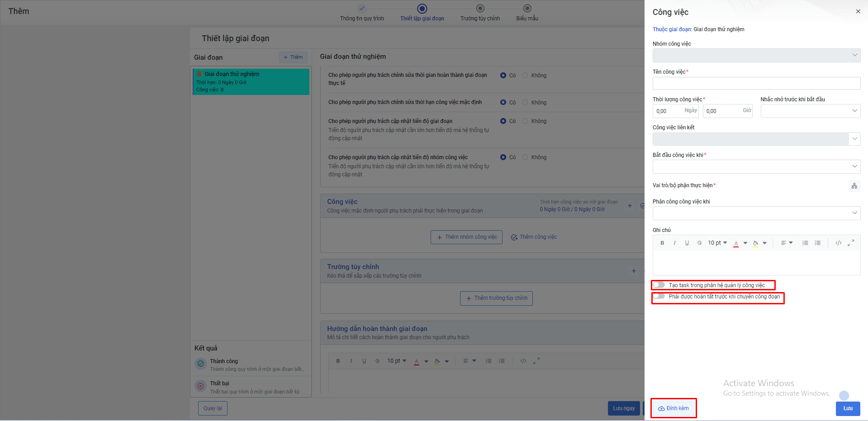Select Có for sửa thời gian hoàn thành giai đoạn

[x=503, y=76]
